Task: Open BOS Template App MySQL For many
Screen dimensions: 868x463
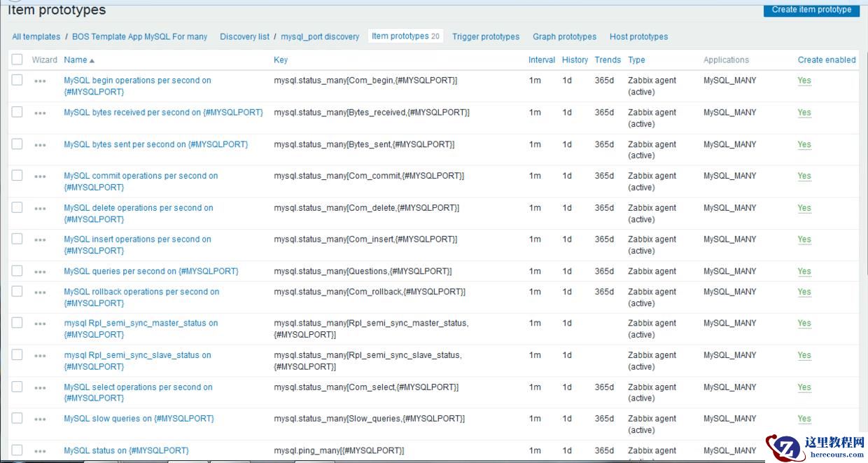Action: (x=140, y=36)
